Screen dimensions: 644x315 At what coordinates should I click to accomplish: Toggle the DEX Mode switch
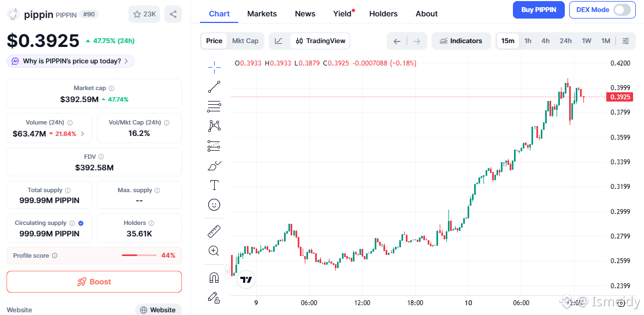(622, 10)
